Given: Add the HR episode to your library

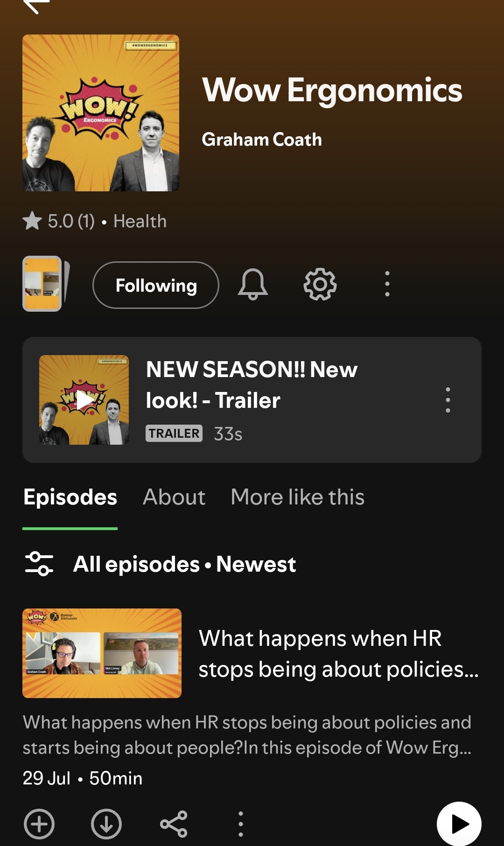Looking at the screenshot, I should 39,824.
